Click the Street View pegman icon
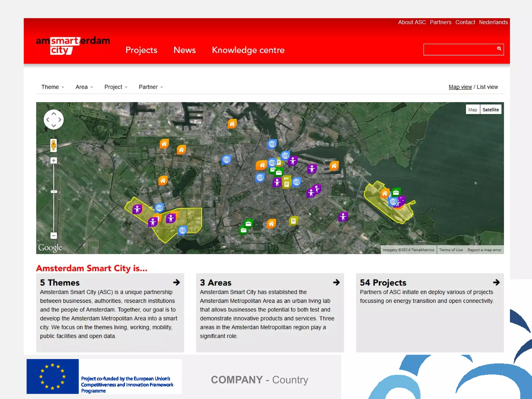 pyautogui.click(x=54, y=145)
